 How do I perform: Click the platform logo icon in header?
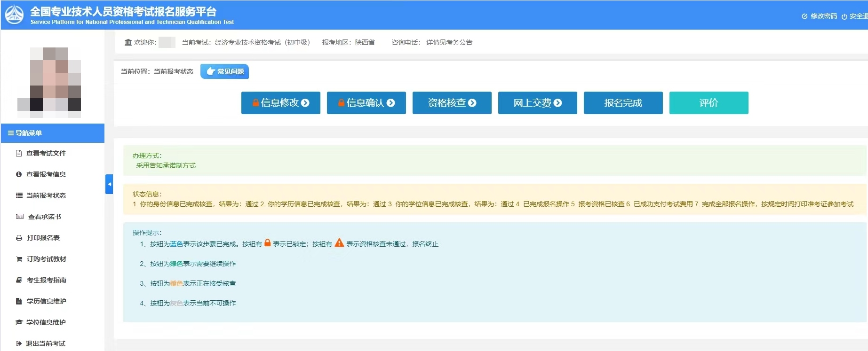(x=14, y=15)
